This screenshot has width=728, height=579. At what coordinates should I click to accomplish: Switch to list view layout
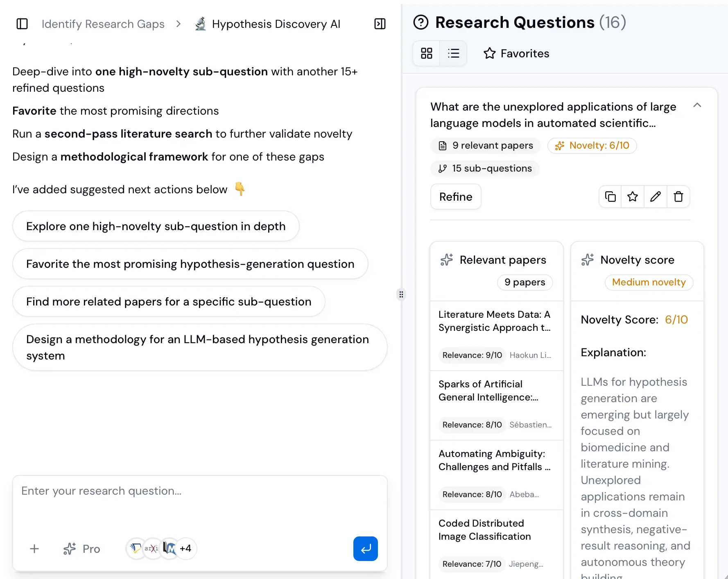coord(453,53)
